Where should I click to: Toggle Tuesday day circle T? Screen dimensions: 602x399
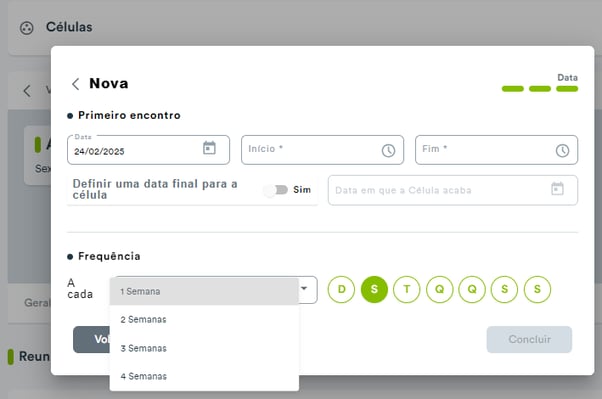407,289
